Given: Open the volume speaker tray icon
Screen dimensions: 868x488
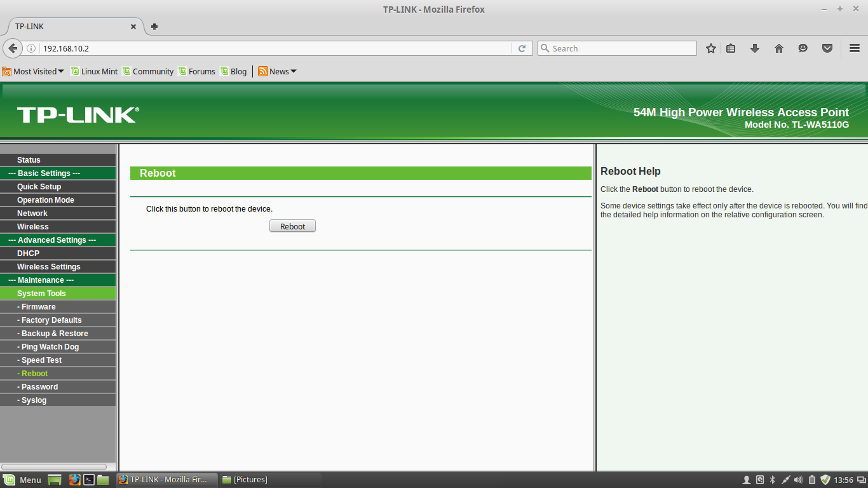Looking at the screenshot, I should point(799,480).
